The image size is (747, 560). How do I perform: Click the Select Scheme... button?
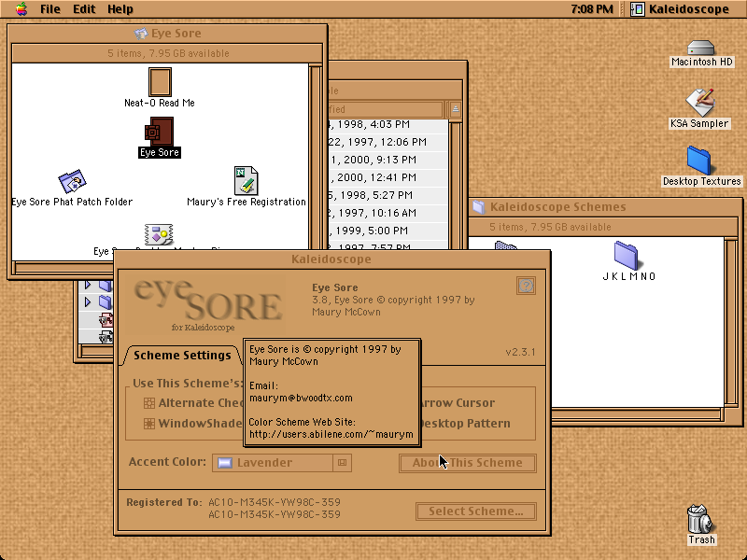click(x=476, y=511)
